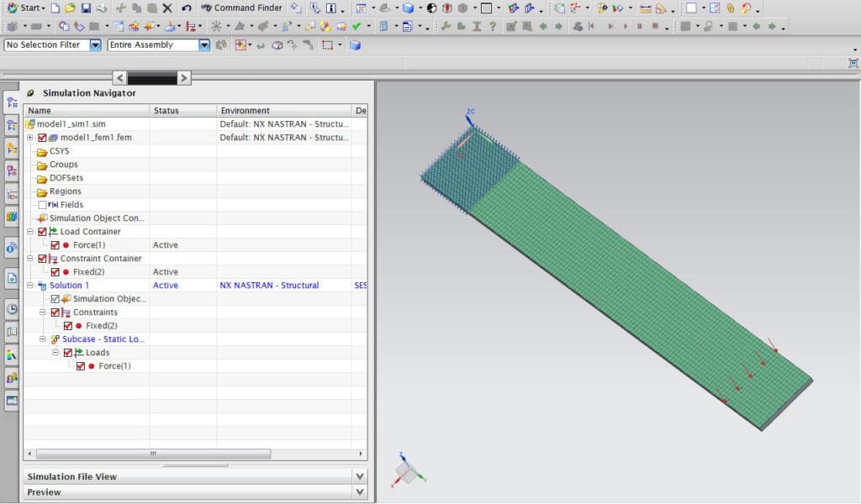Uncheck Force(1) under Load Container
Viewport: 861px width, 504px height.
(55, 245)
